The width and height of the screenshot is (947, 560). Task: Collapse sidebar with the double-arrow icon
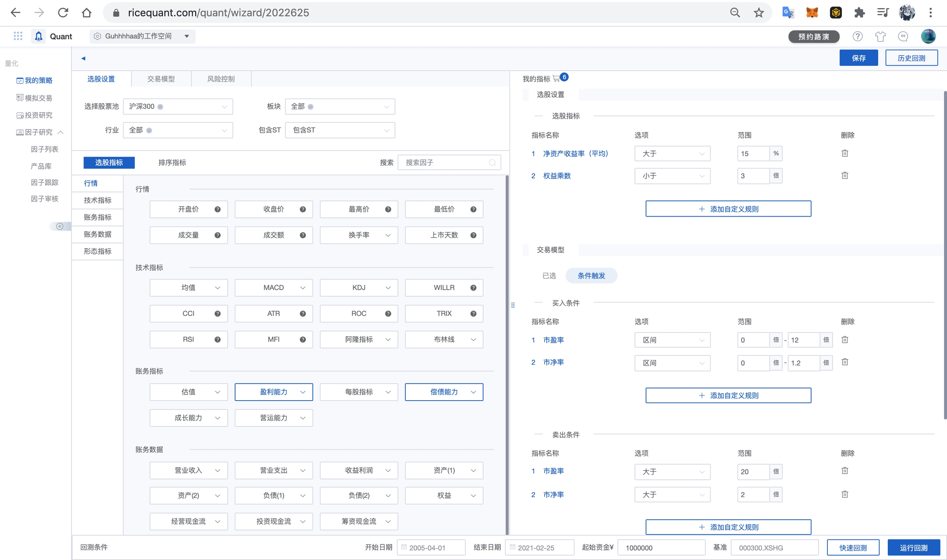tap(60, 226)
